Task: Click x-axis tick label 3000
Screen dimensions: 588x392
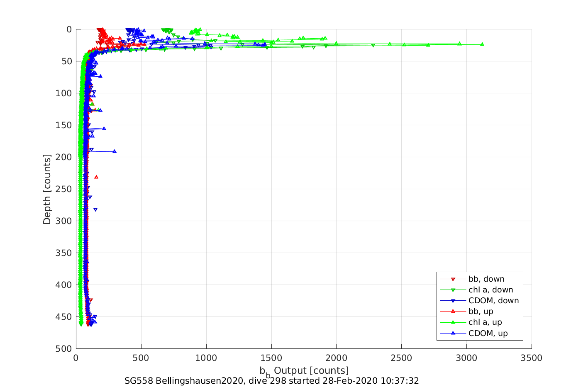Action: pos(467,358)
